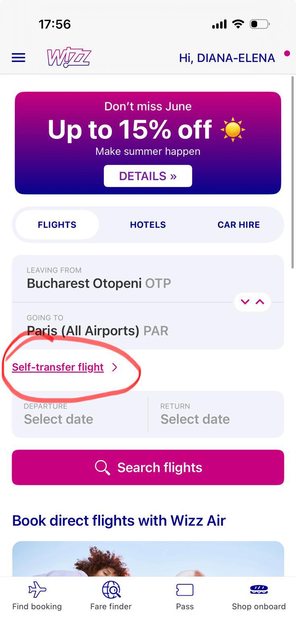
Task: Open Fare finder globe icon
Action: 111,590
